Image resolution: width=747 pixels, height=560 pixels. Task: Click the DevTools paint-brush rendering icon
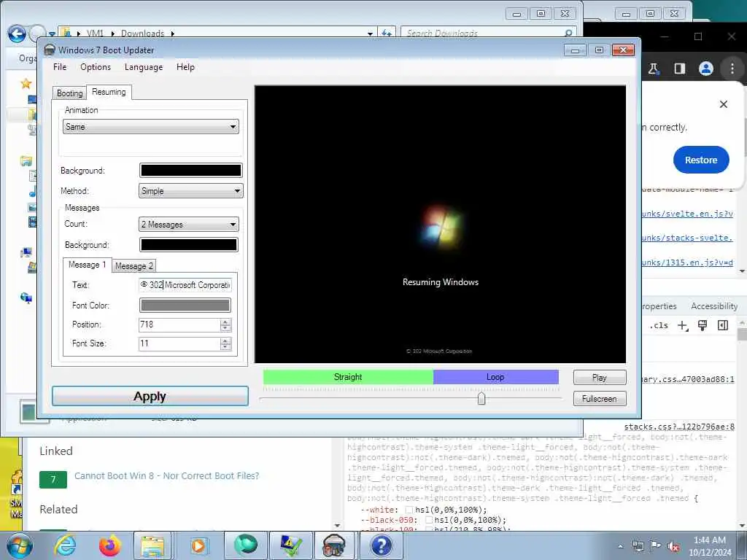(x=703, y=325)
